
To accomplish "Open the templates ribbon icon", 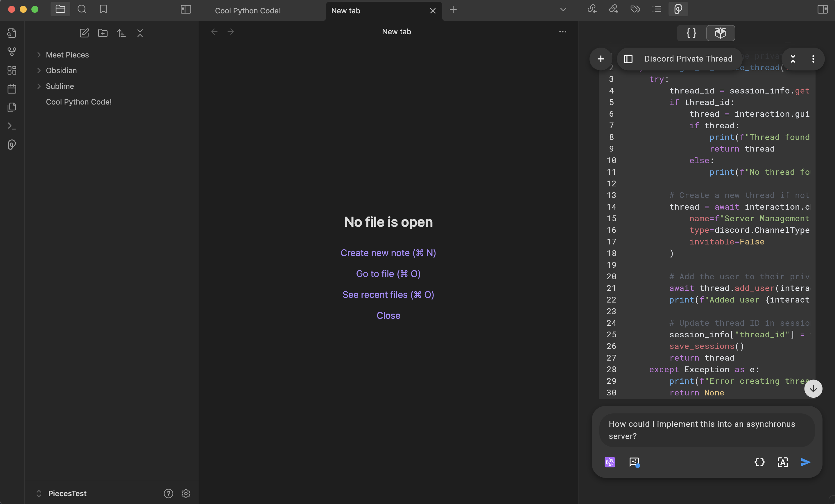I will (12, 107).
